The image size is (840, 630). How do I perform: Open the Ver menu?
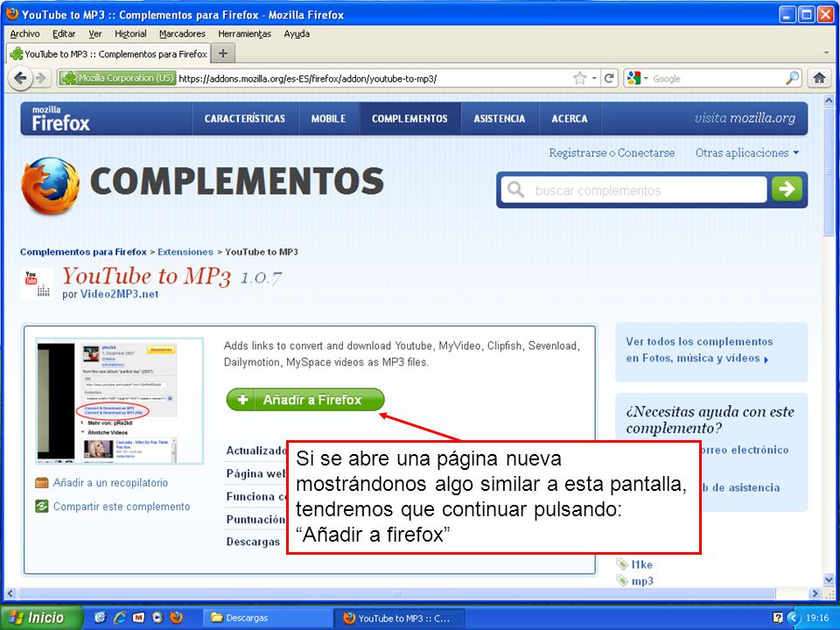95,34
